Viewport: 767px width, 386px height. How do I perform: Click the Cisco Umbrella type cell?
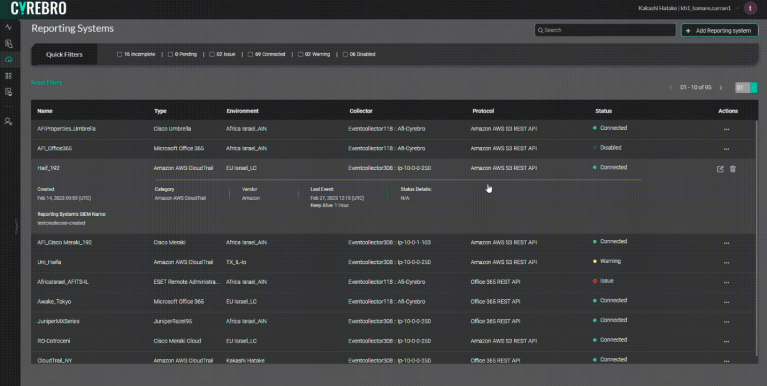pyautogui.click(x=172, y=129)
